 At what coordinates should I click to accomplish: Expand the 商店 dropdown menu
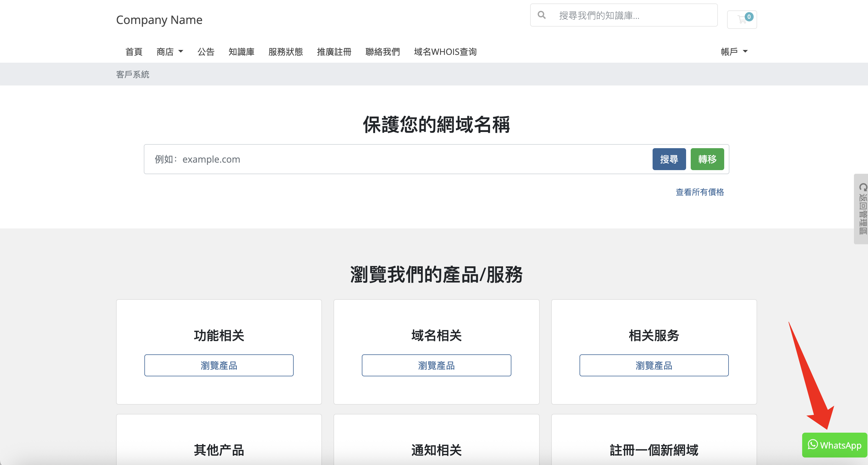tap(169, 52)
